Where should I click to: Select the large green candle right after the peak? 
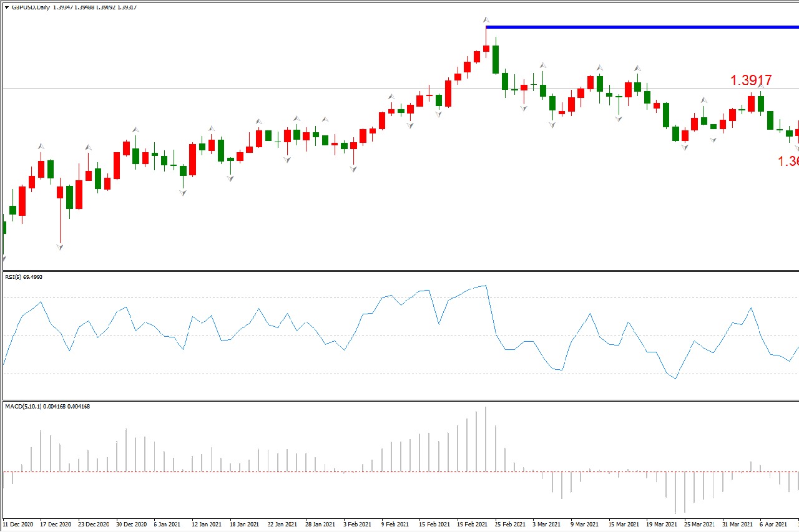(x=496, y=59)
